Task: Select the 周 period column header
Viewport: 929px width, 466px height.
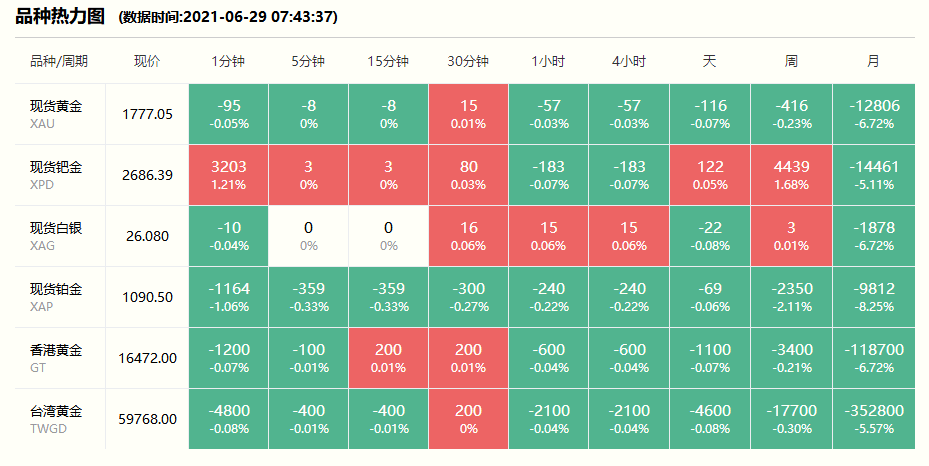Action: click(x=791, y=61)
